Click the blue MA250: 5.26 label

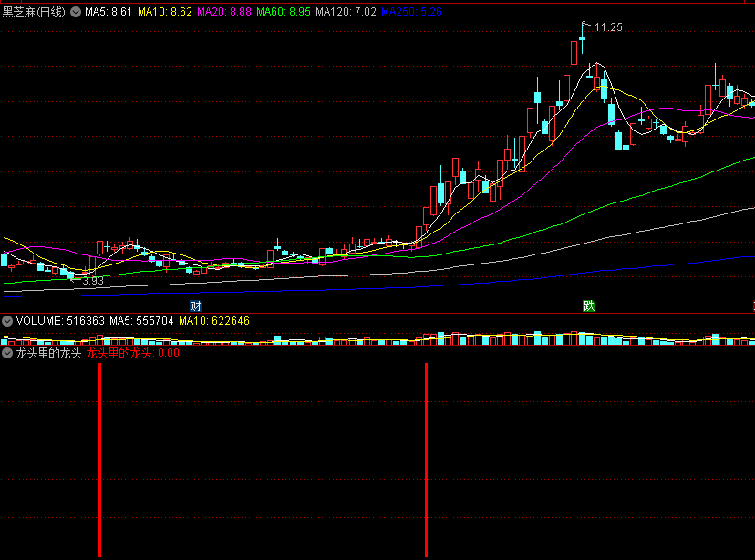(411, 12)
